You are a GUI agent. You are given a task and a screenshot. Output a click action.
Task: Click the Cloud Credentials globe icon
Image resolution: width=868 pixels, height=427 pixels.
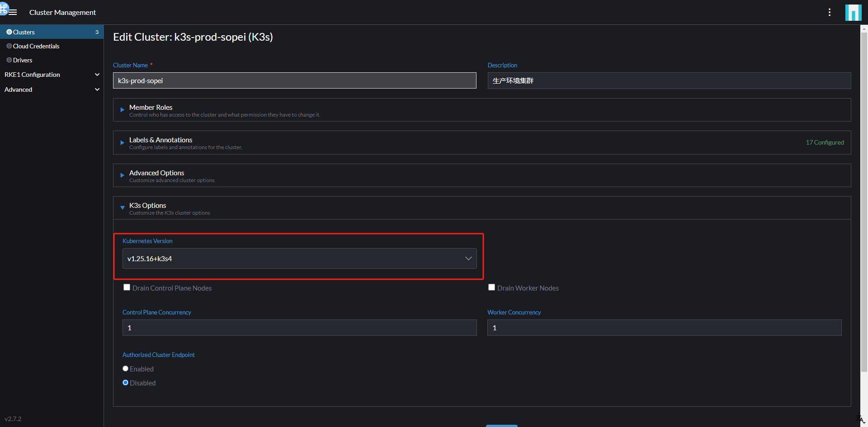pos(9,46)
